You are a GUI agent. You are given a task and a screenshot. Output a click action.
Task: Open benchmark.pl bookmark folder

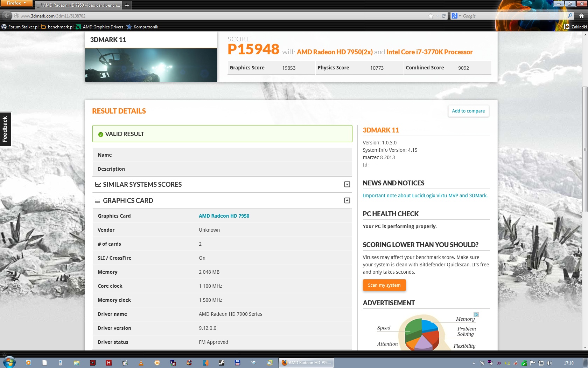click(57, 27)
